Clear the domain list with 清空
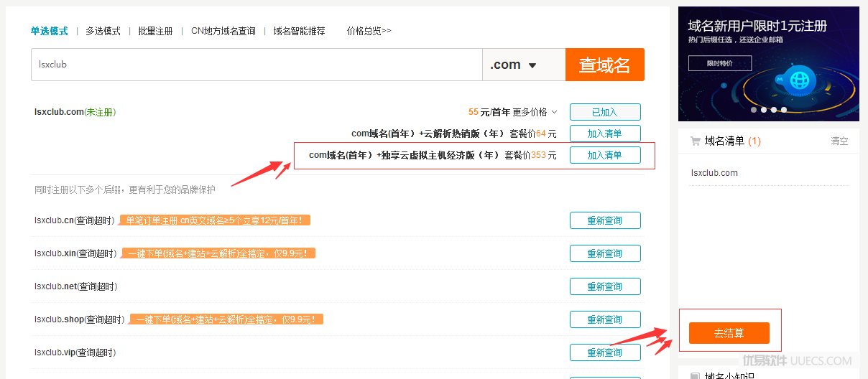The image size is (868, 379). 839,141
